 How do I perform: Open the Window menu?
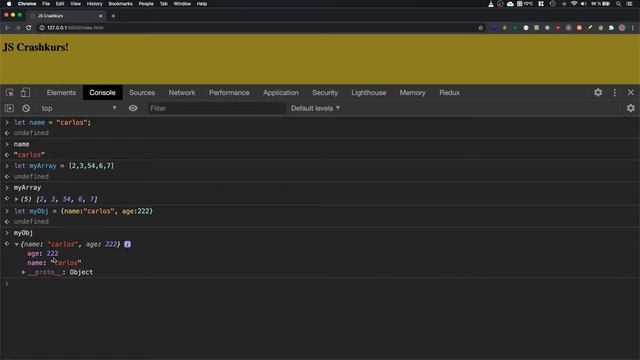[182, 4]
